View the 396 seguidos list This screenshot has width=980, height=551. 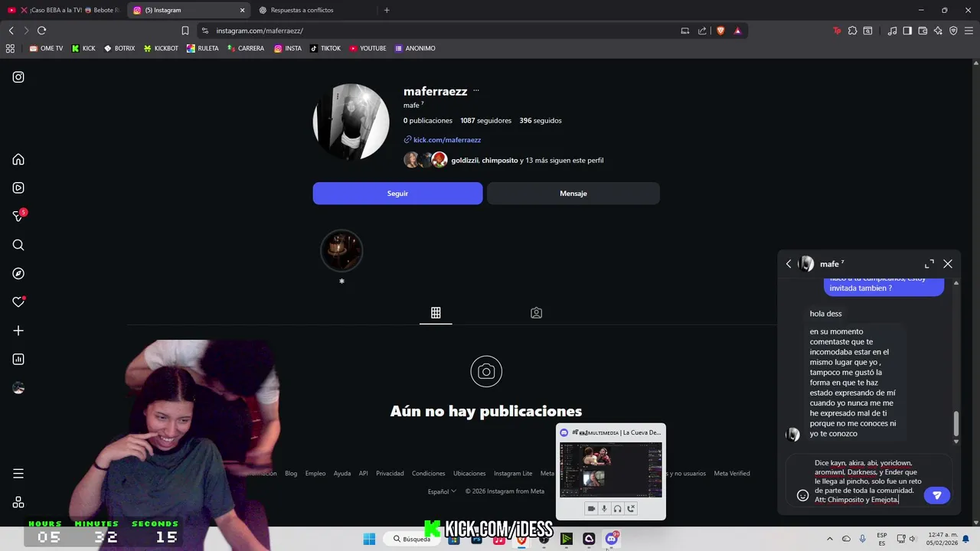(x=541, y=121)
